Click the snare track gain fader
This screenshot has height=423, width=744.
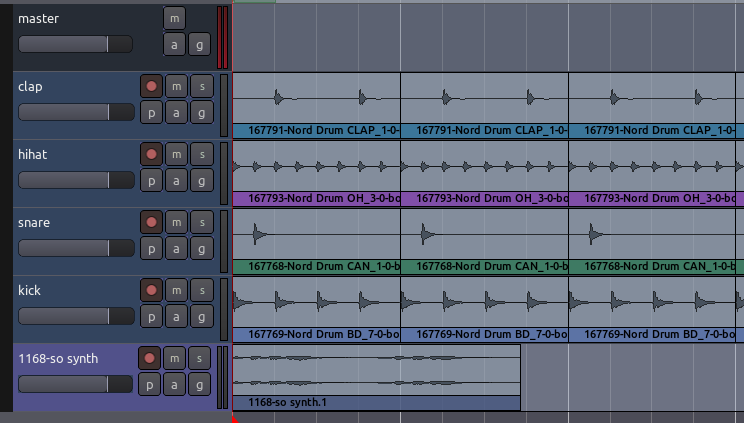[x=76, y=248]
